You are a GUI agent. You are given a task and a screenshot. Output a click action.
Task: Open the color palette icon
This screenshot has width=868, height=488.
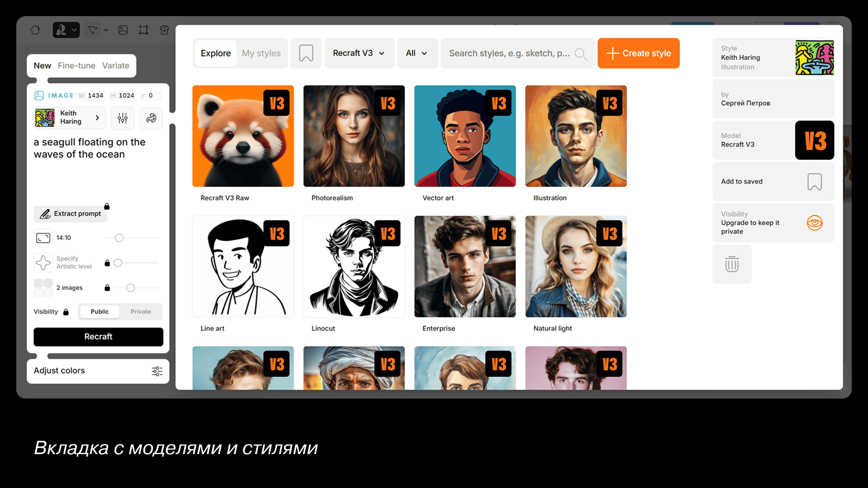[151, 118]
